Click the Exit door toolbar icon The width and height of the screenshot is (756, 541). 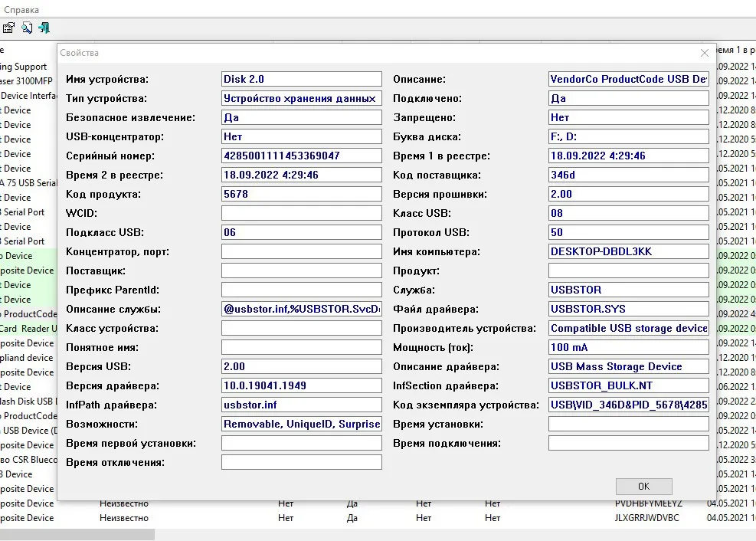pyautogui.click(x=44, y=28)
